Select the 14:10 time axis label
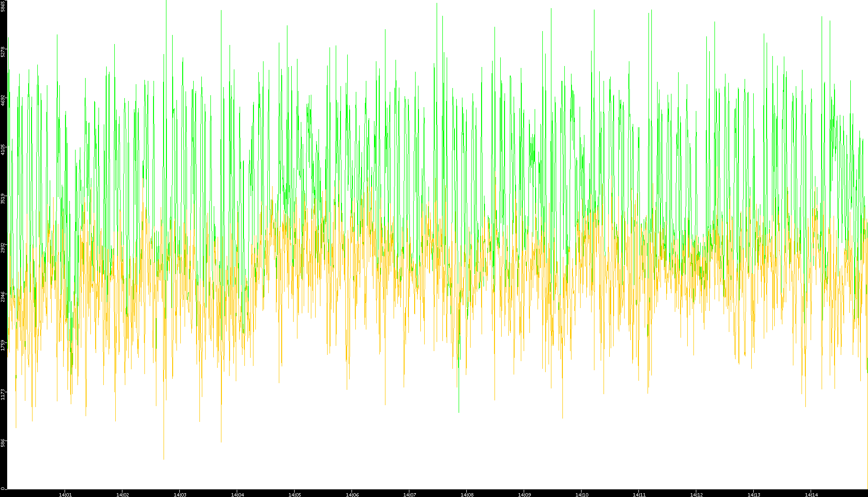This screenshot has height=497, width=868. click(x=582, y=494)
